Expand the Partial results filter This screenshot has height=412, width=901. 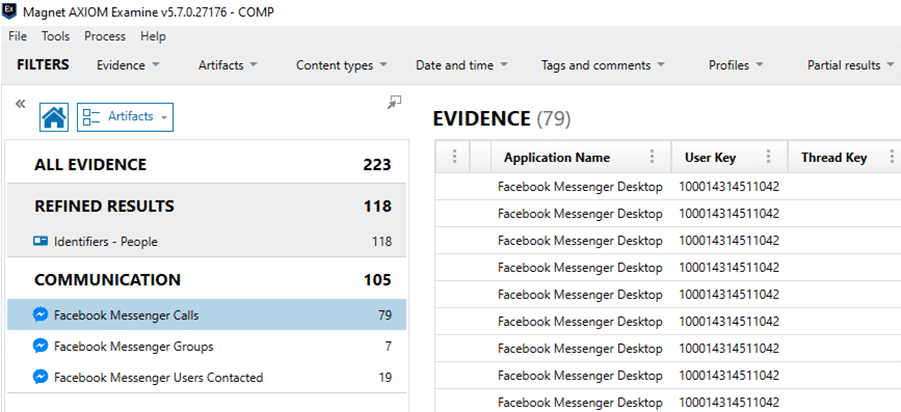click(851, 65)
